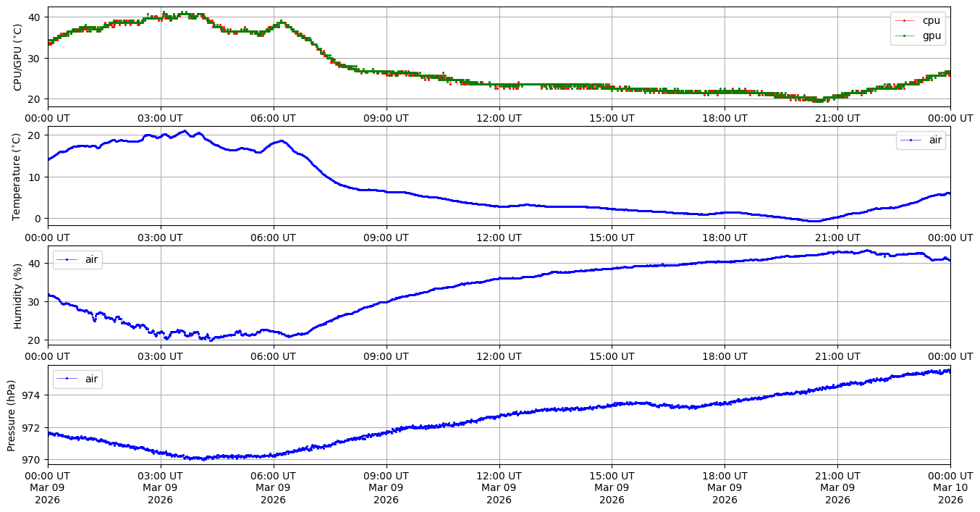Click the 06:00 UT tick under the CPU/GPU plot

(274, 118)
